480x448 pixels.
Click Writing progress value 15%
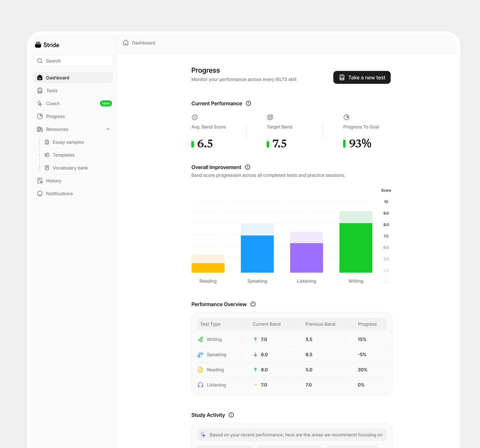tap(362, 339)
